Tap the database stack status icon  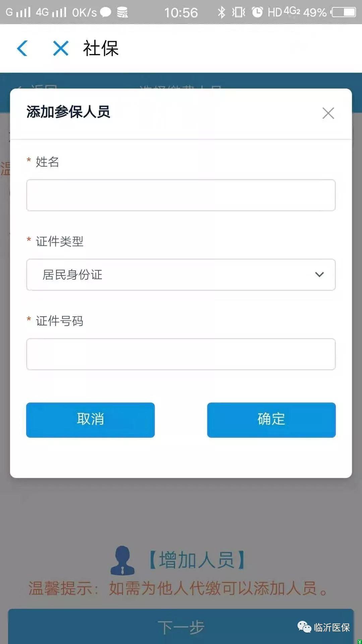coord(122,12)
